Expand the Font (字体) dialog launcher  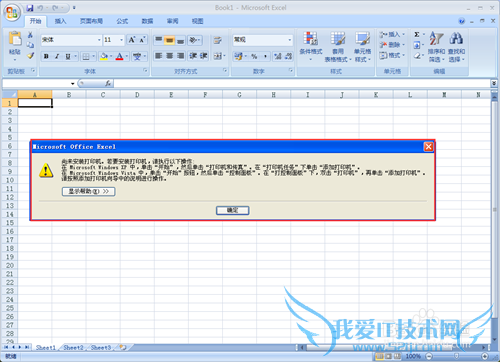pyautogui.click(x=145, y=71)
